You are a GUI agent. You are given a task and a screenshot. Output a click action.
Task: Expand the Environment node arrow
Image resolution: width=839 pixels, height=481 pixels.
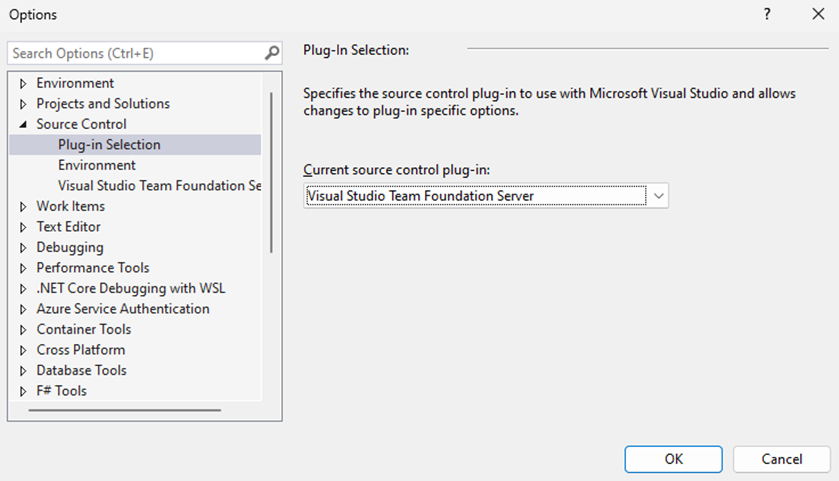[x=23, y=83]
